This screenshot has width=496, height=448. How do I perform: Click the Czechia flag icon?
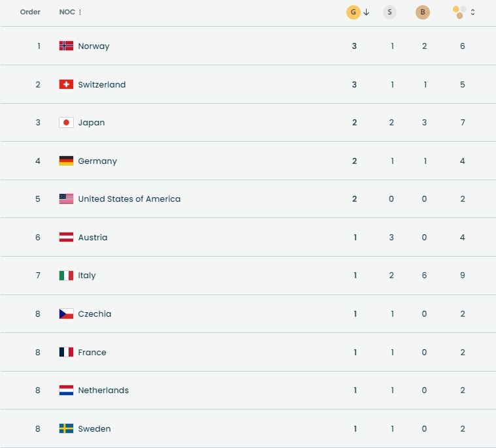pyautogui.click(x=66, y=314)
